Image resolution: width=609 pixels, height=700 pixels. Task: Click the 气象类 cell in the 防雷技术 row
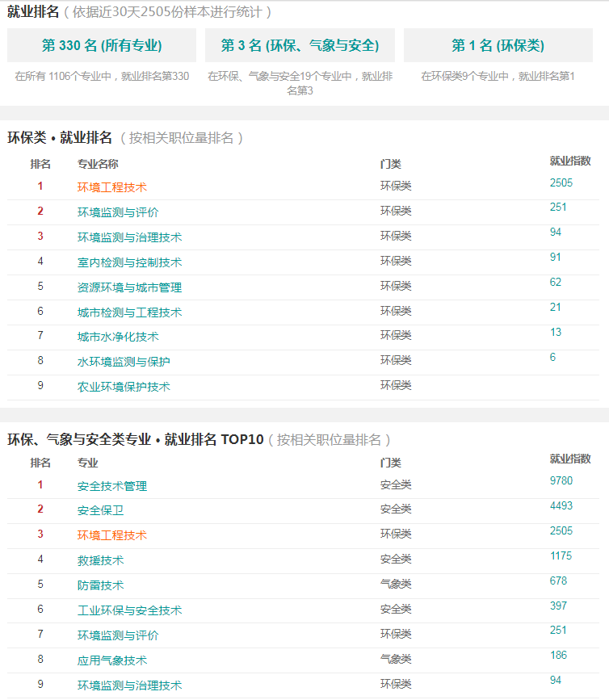396,584
